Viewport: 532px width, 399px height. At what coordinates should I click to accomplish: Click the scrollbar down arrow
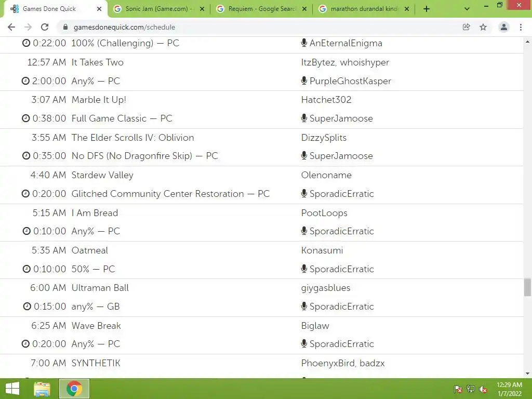coord(527,374)
